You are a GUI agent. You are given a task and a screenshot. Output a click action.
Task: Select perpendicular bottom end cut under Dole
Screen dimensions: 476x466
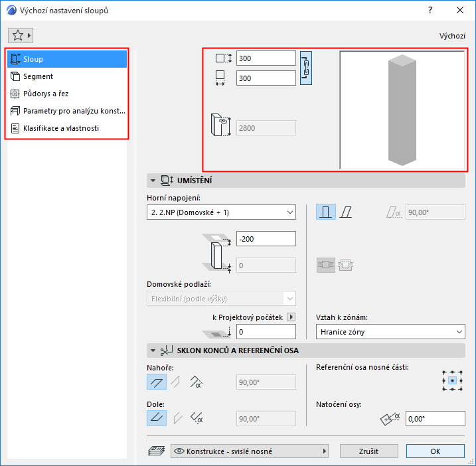click(x=178, y=418)
